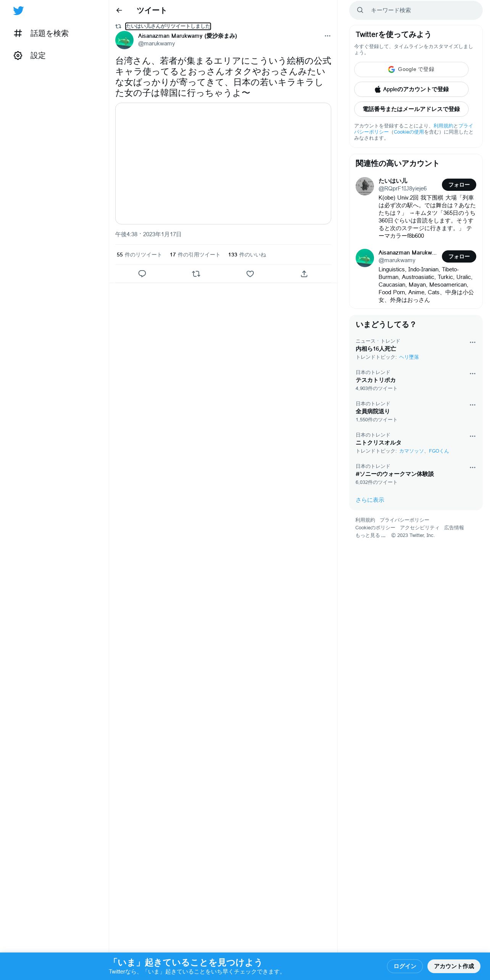The width and height of the screenshot is (490, 980).
Task: Share the tweet with the upload icon
Action: (304, 274)
